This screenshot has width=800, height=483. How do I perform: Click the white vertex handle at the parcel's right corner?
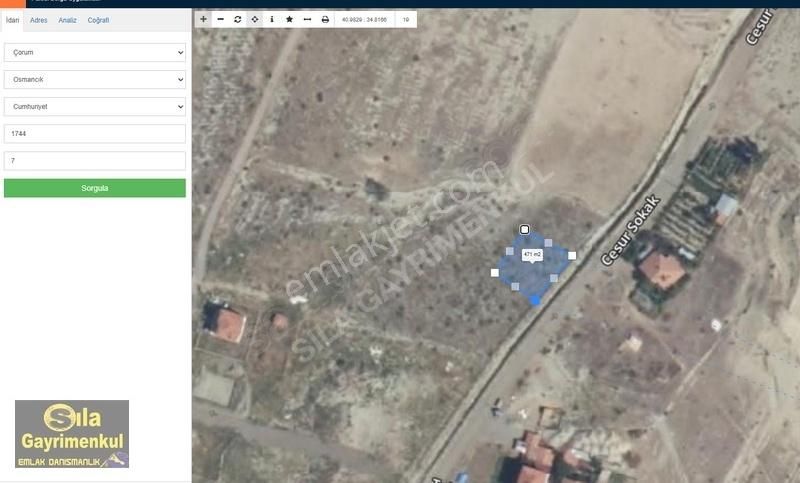572,256
